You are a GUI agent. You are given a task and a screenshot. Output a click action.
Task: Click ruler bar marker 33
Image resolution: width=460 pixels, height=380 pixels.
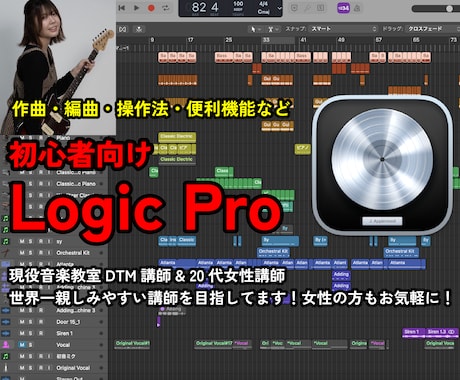pyautogui.click(x=266, y=40)
